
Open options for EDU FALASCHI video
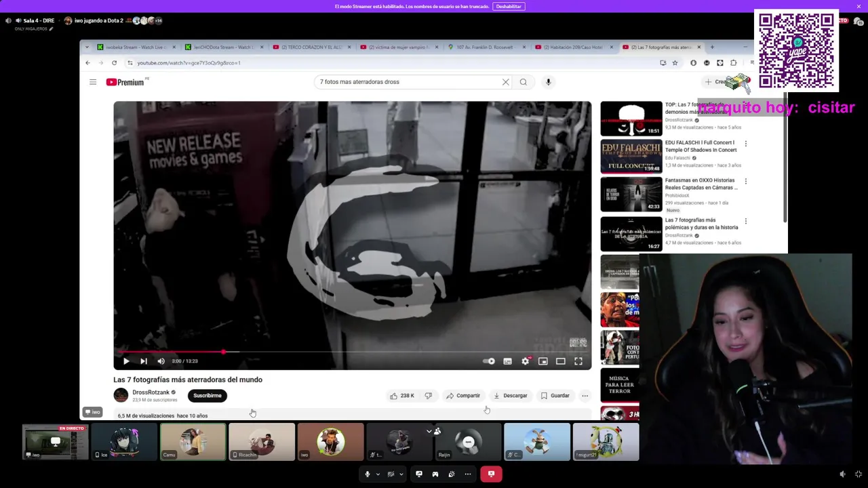[x=746, y=144]
